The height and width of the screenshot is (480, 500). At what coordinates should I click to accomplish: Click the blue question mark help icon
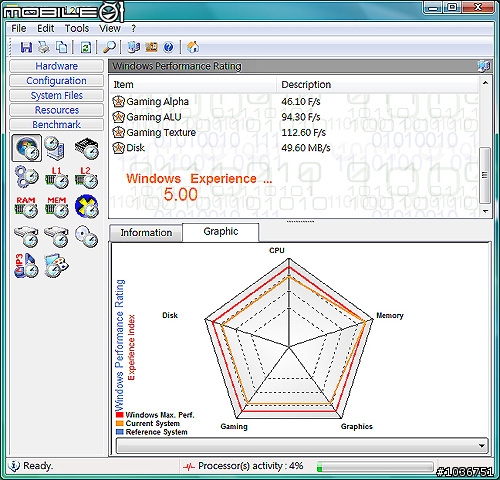(x=169, y=47)
